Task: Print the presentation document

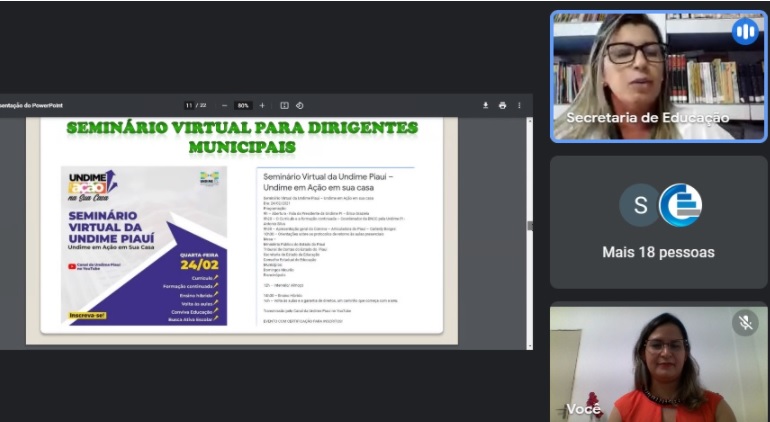Action: (x=502, y=105)
